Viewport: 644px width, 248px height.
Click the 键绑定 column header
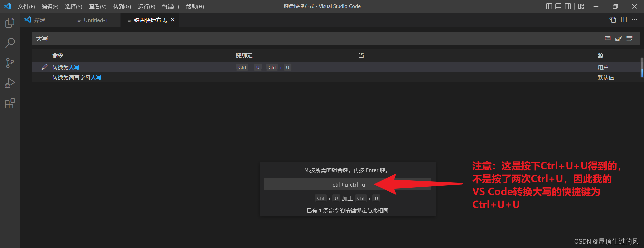click(x=244, y=55)
